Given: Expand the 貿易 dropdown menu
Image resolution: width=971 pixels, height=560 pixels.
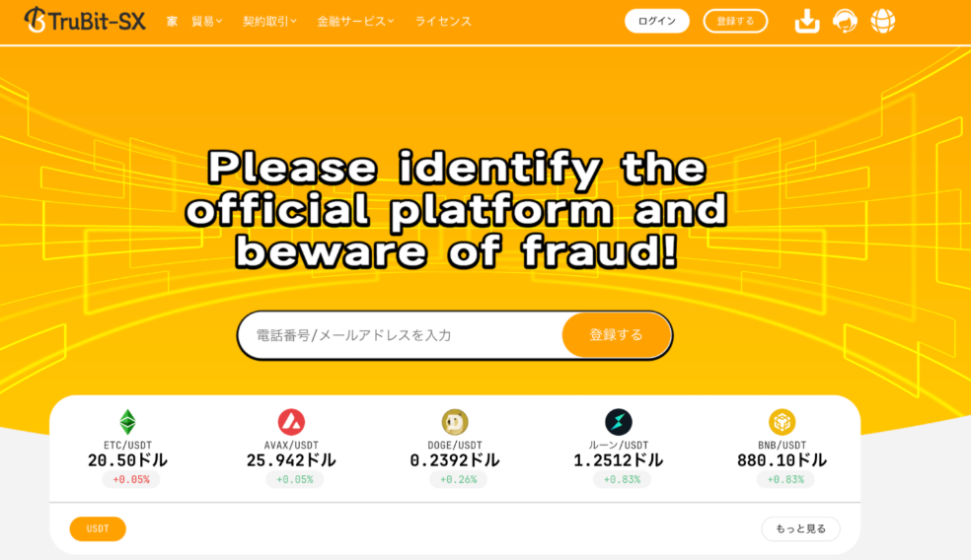Looking at the screenshot, I should (x=206, y=21).
